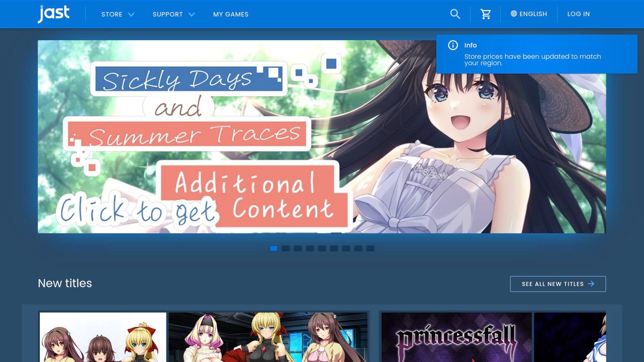The width and height of the screenshot is (644, 362).
Task: Select eighth carousel slide indicator
Action: (358, 248)
